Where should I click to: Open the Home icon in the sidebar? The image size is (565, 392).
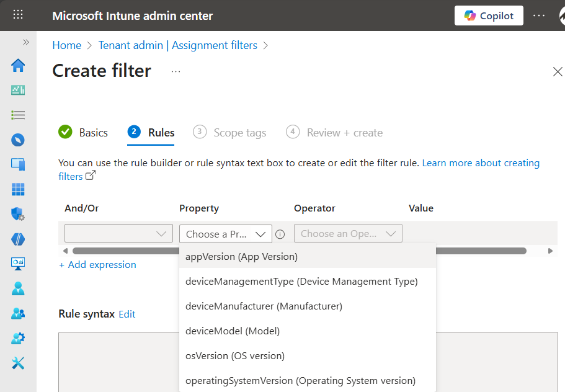click(x=18, y=66)
